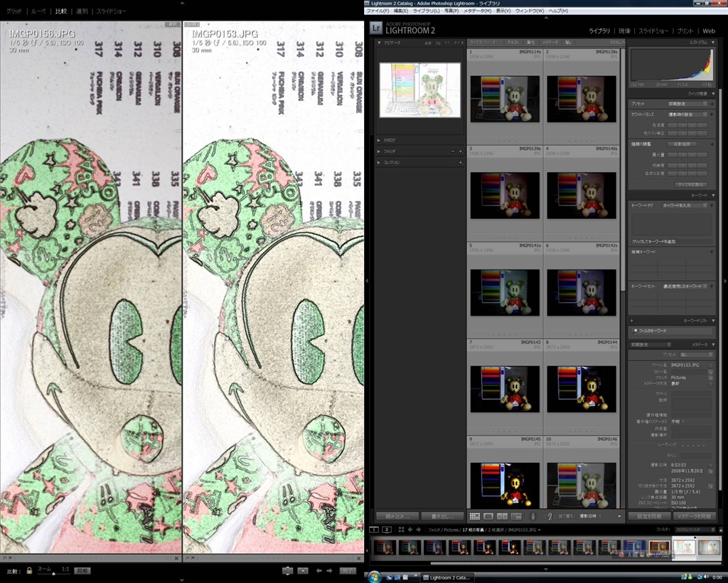728x583 pixels.
Task: Switch to the 現像 develop module
Action: click(x=624, y=31)
